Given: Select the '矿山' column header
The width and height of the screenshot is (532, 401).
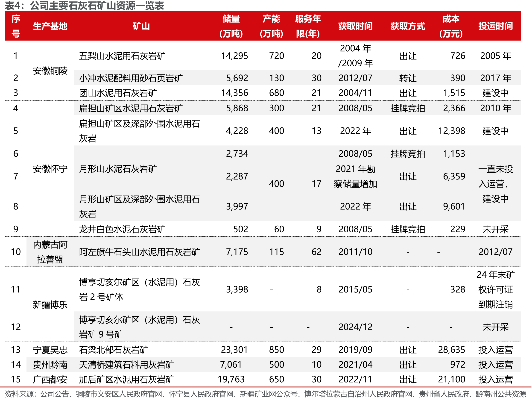Looking at the screenshot, I should pyautogui.click(x=141, y=26).
